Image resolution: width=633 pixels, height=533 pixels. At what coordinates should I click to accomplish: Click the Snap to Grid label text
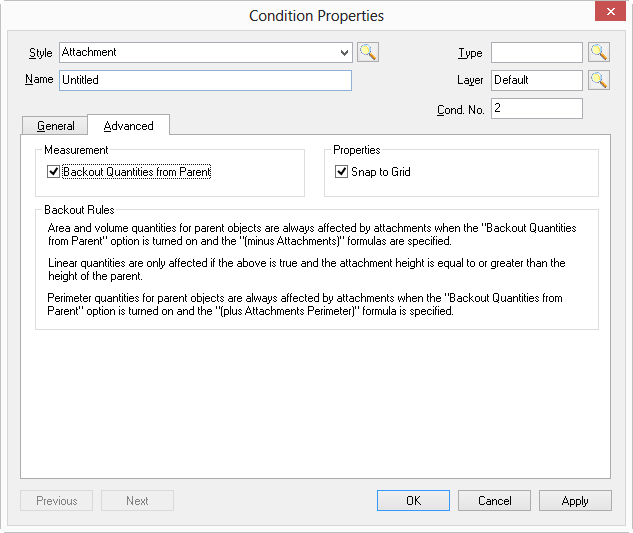coord(381,172)
